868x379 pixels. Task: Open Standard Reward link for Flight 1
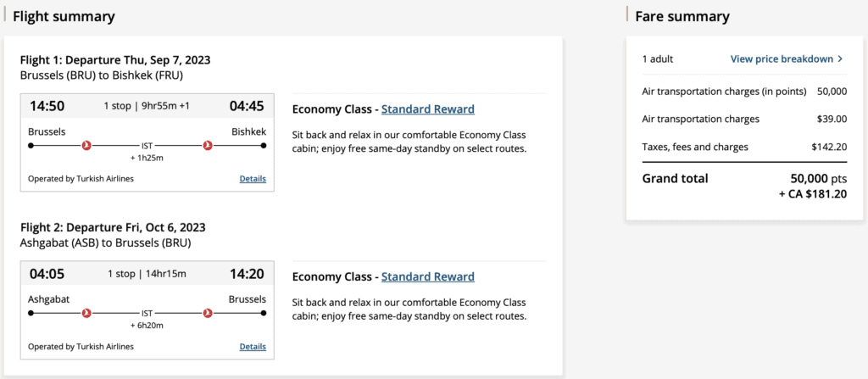coord(427,109)
